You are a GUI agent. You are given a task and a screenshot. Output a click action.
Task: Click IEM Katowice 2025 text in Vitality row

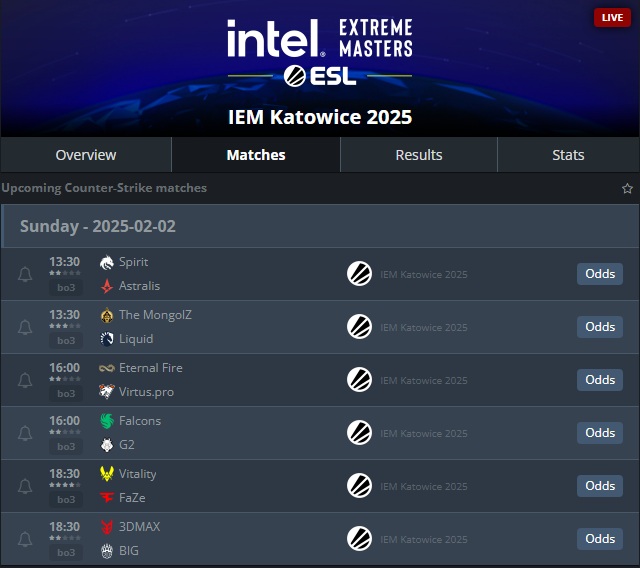point(424,486)
